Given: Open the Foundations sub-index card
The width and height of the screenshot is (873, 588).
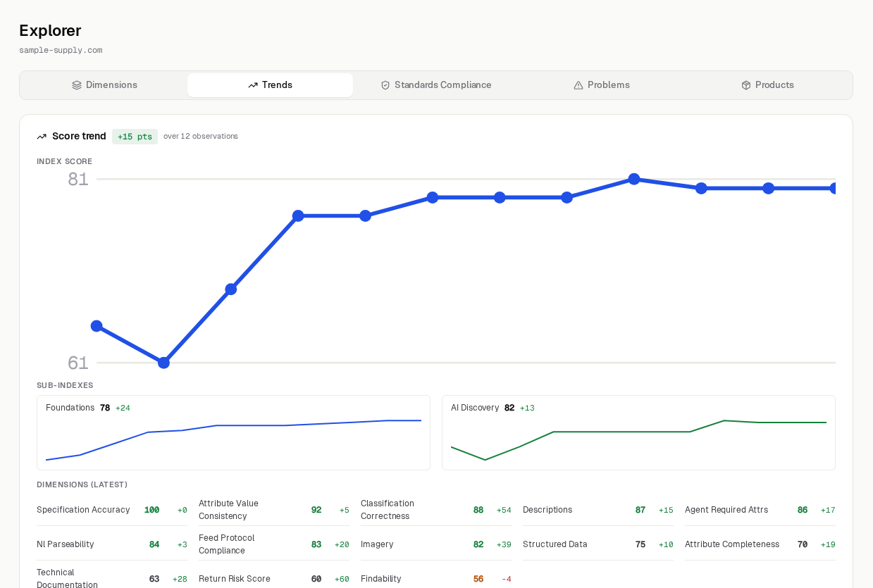Looking at the screenshot, I should click(233, 432).
